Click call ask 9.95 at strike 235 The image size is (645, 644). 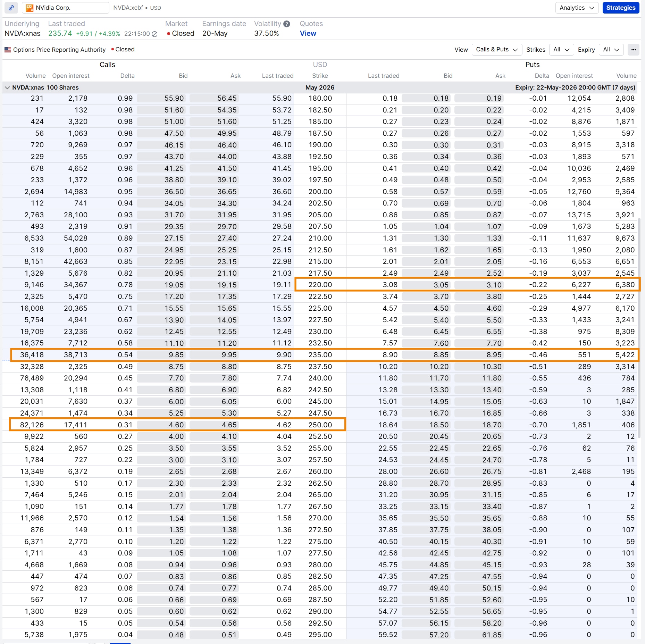coord(214,355)
